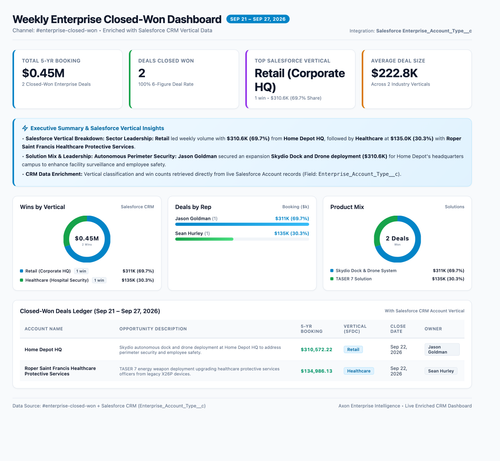The image size is (500, 461).
Task: Click the Sean Hurley owner chip in ledger
Action: tap(441, 371)
